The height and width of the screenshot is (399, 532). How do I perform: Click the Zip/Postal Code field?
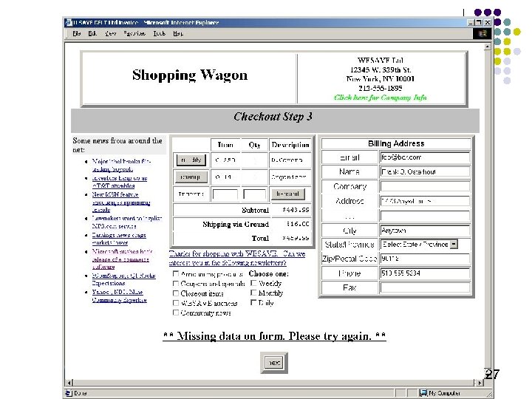click(x=425, y=259)
